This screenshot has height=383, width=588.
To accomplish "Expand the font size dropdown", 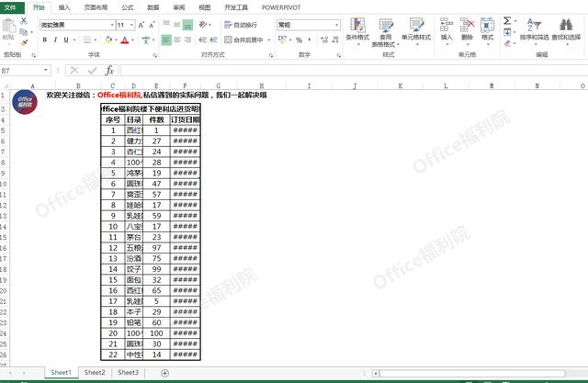I will click(132, 25).
